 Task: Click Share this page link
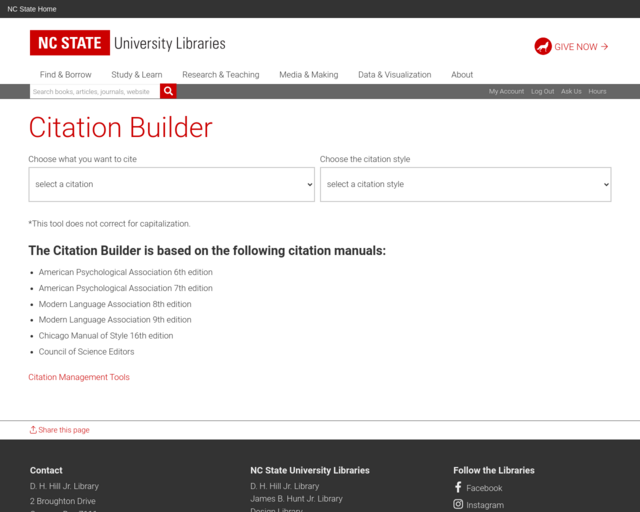[x=64, y=430]
